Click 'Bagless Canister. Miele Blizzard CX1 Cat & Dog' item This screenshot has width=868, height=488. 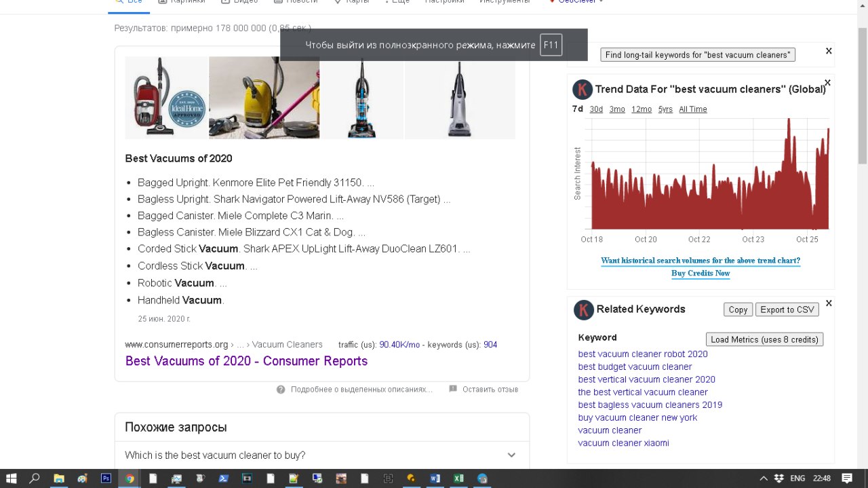252,232
